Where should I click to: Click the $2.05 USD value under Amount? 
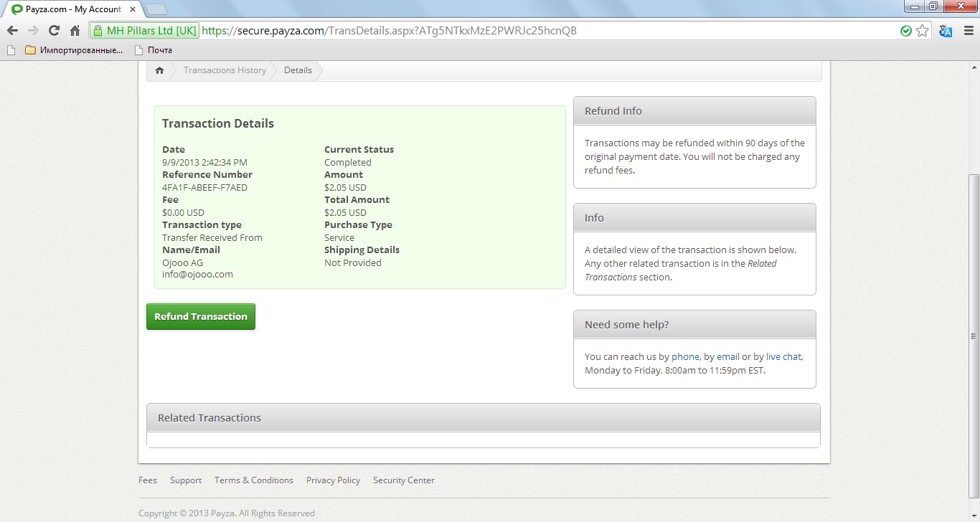pyautogui.click(x=345, y=187)
